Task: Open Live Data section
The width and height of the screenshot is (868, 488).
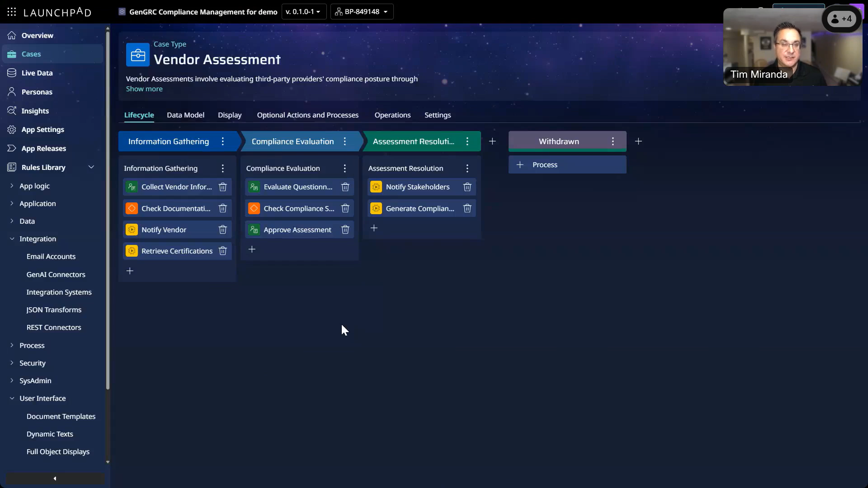Action: pos(36,73)
